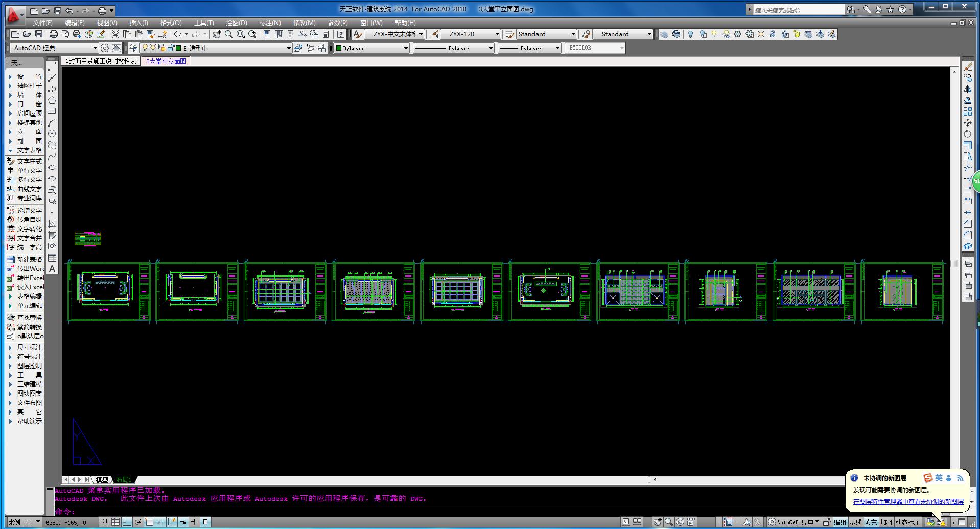Toggle the 填充 status bar button
The width and height of the screenshot is (980, 529).
click(x=871, y=522)
